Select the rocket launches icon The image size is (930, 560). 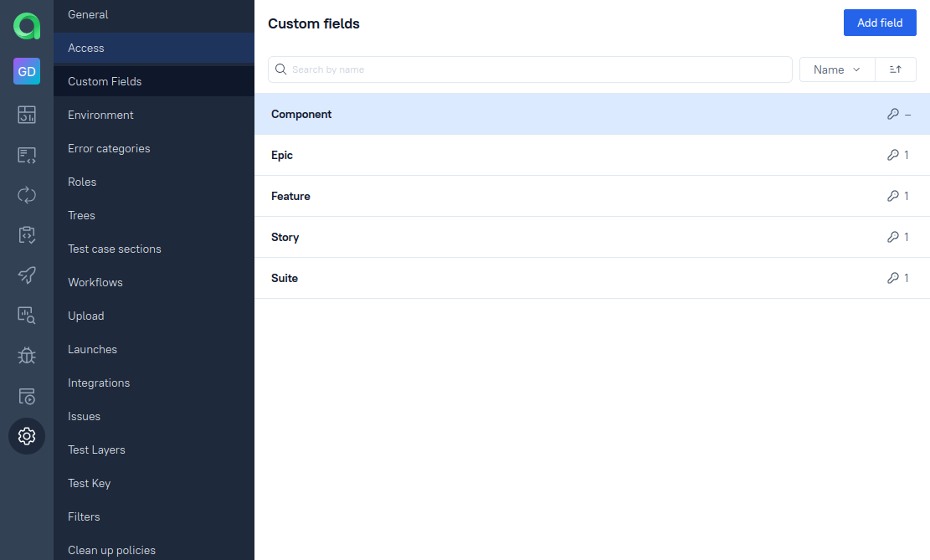point(26,275)
